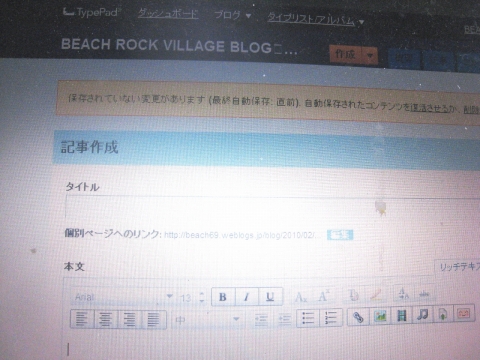Justify the text alignment

click(154, 319)
